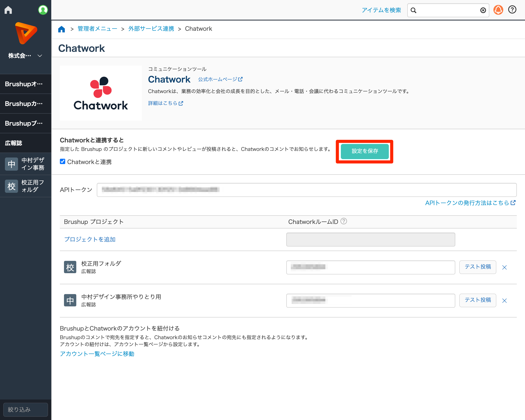The height and width of the screenshot is (420, 525).
Task: Open 外部サービス連携 breadcrumb link
Action: click(x=151, y=29)
